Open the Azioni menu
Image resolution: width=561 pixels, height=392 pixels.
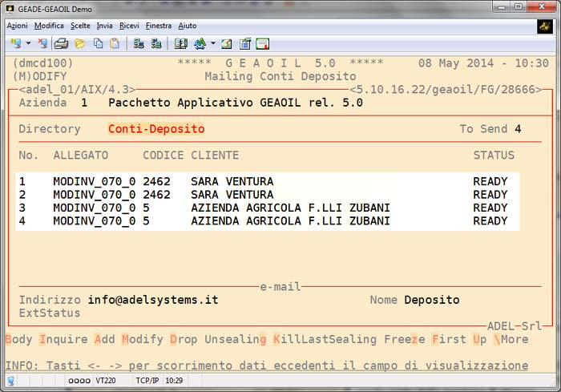17,26
